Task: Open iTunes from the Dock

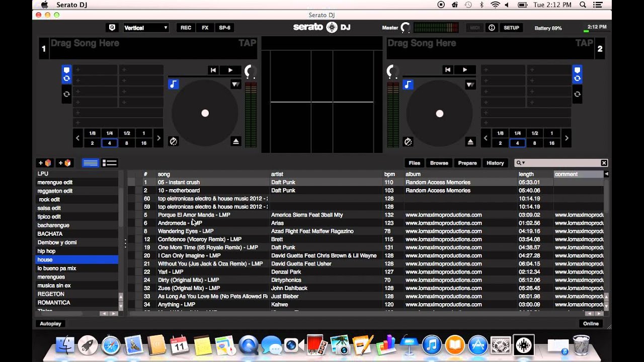Action: pos(432,345)
